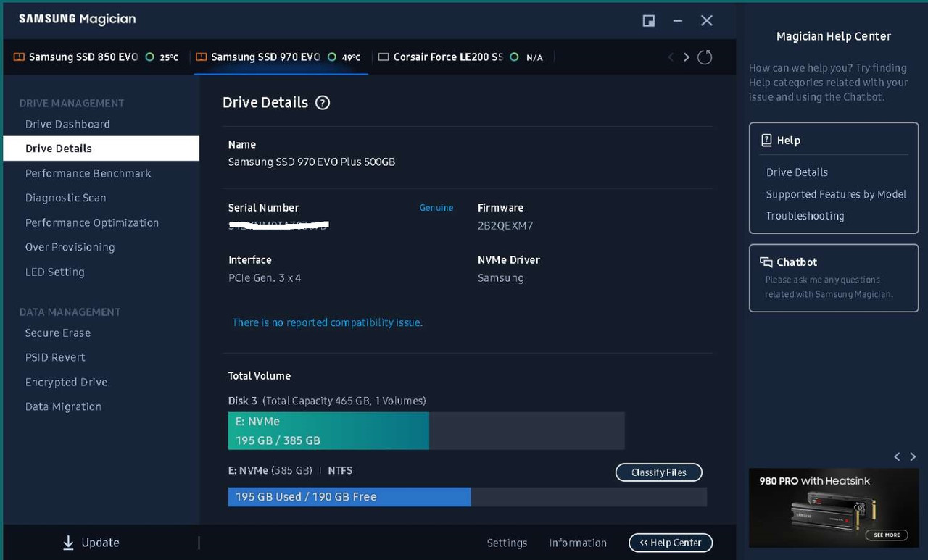Click the Corsair Force LE200 drive icon
The image size is (928, 560).
pos(384,57)
